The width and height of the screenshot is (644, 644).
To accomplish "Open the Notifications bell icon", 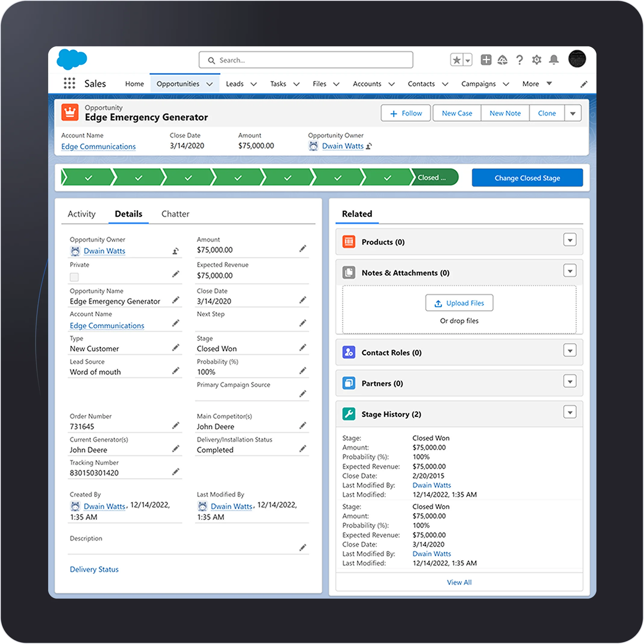I will (x=554, y=60).
